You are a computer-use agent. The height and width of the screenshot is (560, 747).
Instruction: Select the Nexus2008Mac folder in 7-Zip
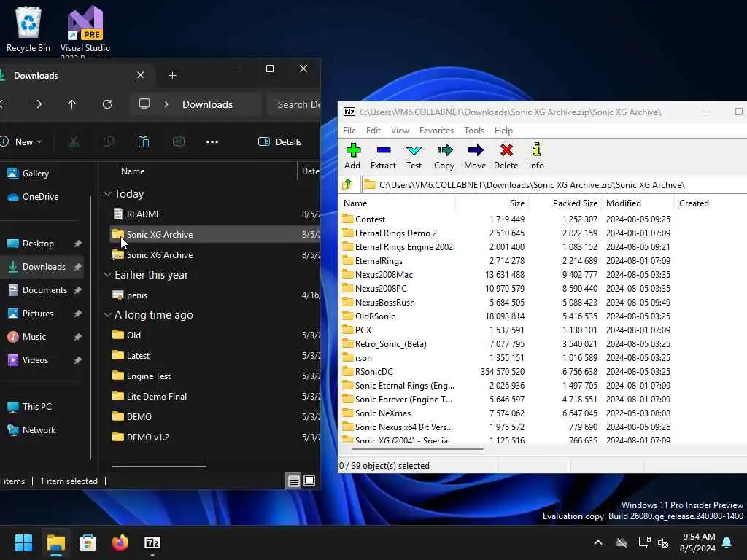pos(384,275)
